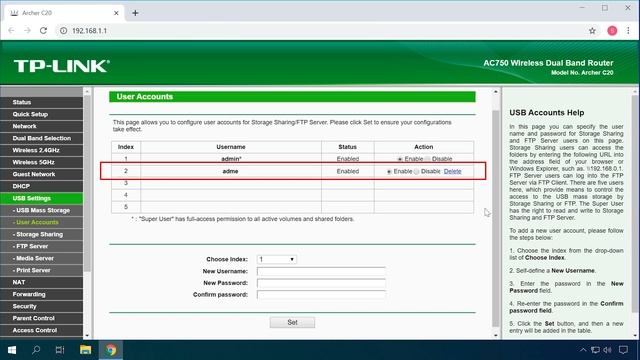Open Dual Band Selection menu

tap(41, 138)
